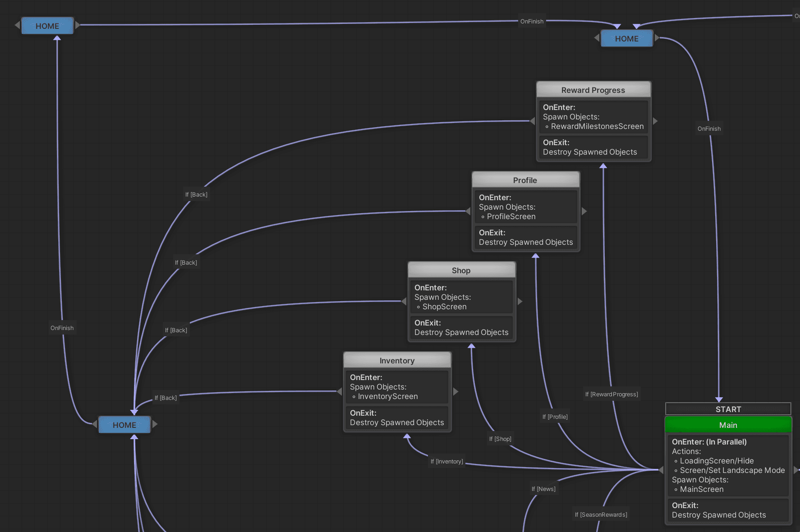The width and height of the screenshot is (800, 532).
Task: Select the If [RewardProgress] transition label
Action: coord(611,394)
